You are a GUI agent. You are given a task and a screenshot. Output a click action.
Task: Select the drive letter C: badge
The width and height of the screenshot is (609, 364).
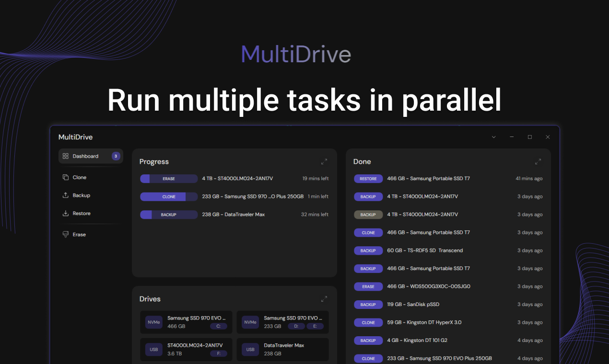click(219, 326)
